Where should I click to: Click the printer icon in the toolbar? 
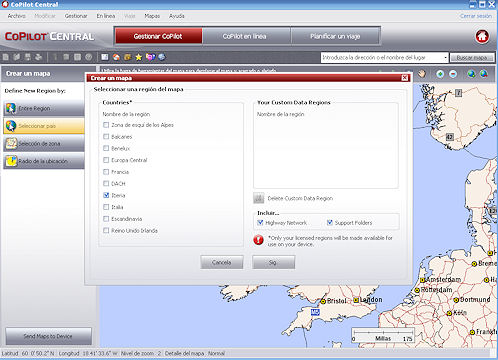point(38,57)
